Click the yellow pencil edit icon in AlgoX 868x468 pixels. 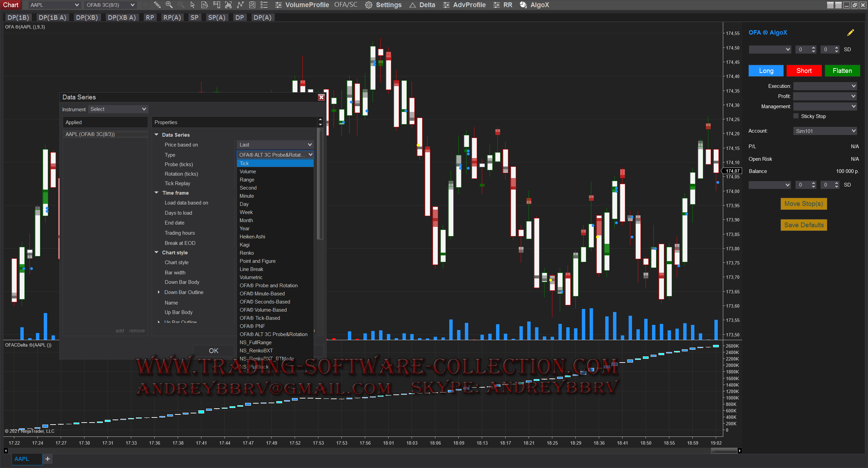850,33
